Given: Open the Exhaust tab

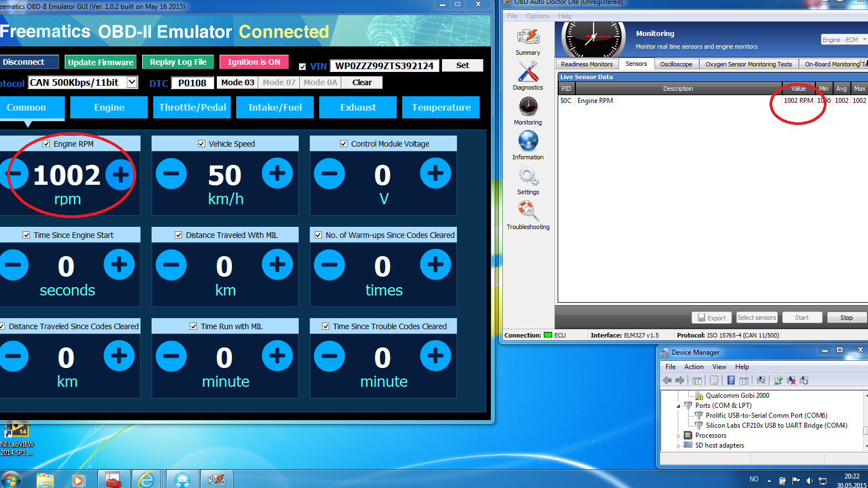Looking at the screenshot, I should point(358,107).
